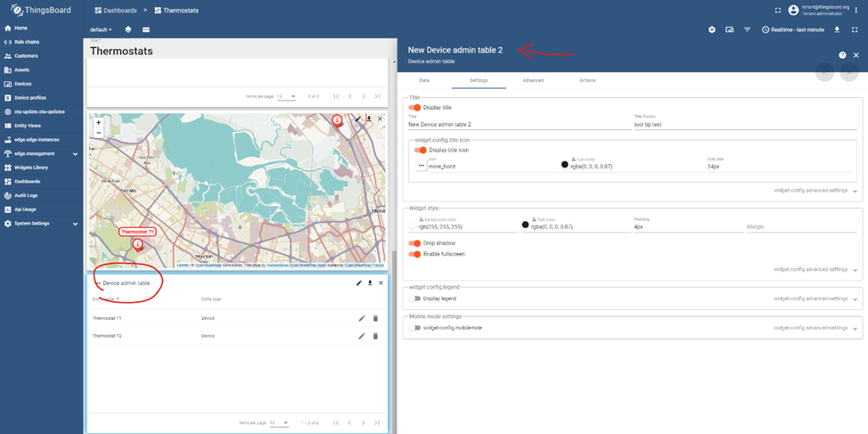Open Rule chains in sidebar

(42, 42)
